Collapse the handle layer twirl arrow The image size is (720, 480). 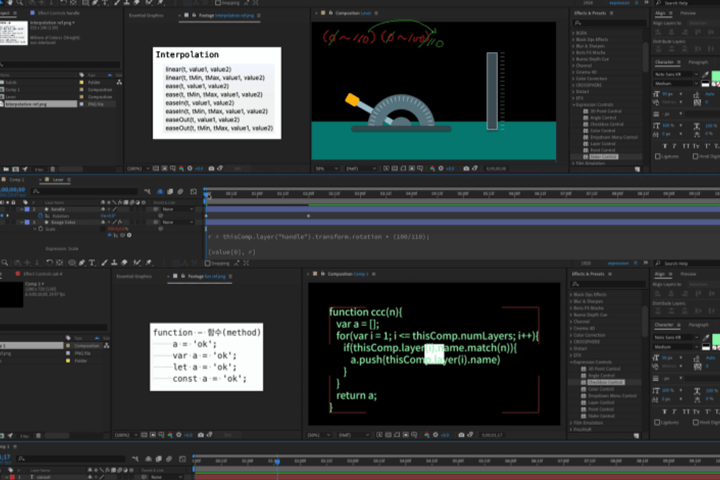pyautogui.click(x=21, y=209)
